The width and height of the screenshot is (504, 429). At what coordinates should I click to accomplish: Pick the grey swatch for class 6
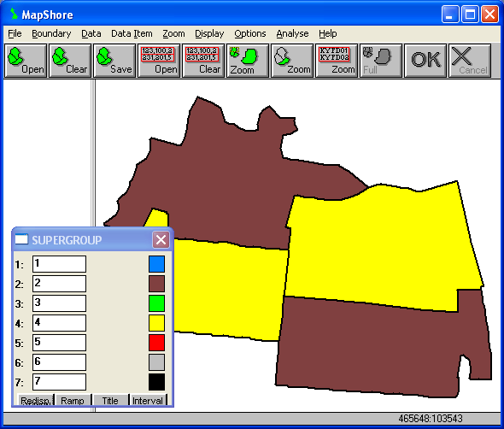pyautogui.click(x=156, y=362)
